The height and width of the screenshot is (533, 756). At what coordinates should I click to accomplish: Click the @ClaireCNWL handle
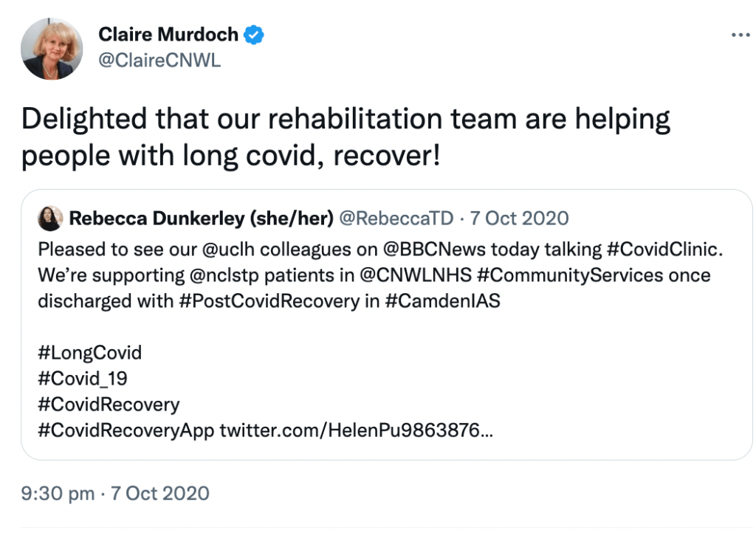(x=159, y=61)
